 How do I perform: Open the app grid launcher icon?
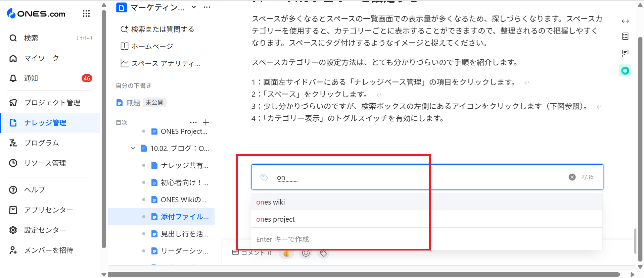tap(86, 13)
